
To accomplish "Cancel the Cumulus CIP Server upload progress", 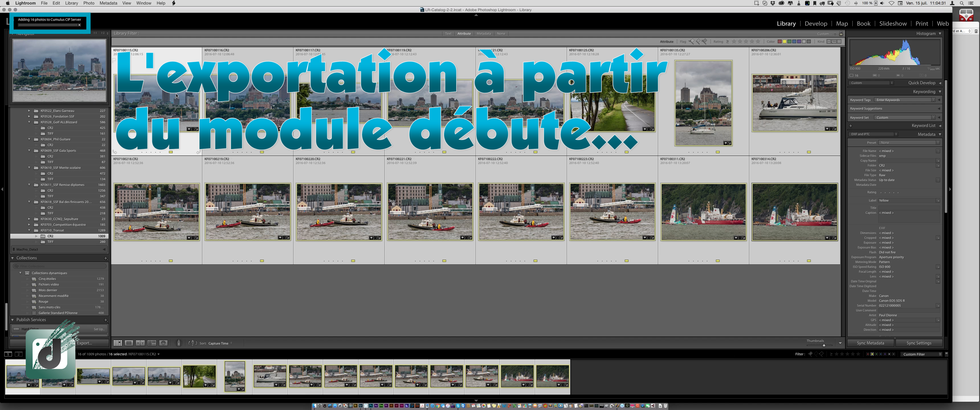I will (x=79, y=25).
